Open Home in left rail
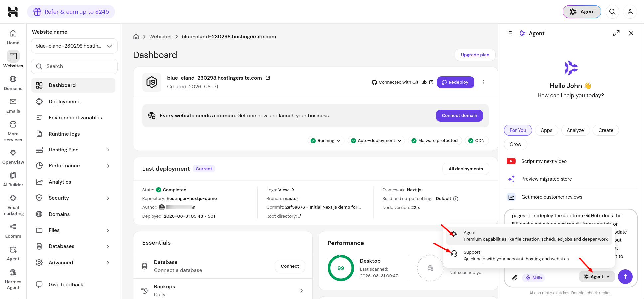Image resolution: width=644 pixels, height=299 pixels. coord(13,37)
